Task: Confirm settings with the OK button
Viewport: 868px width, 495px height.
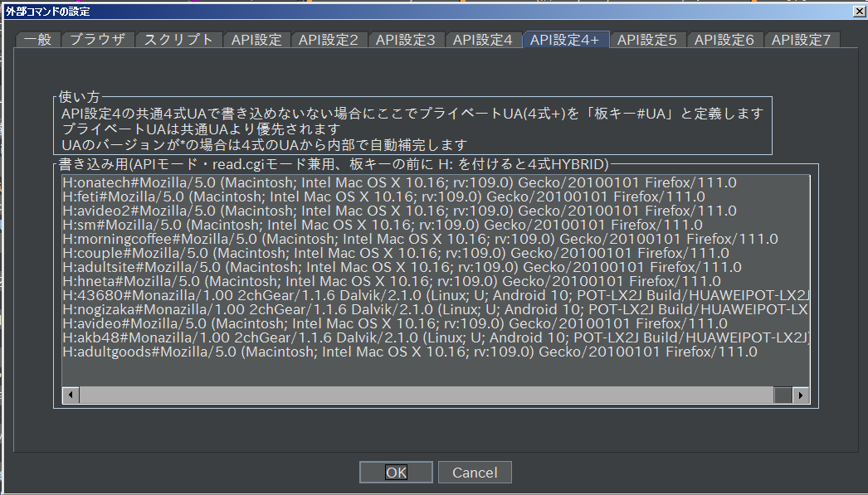Action: point(396,473)
